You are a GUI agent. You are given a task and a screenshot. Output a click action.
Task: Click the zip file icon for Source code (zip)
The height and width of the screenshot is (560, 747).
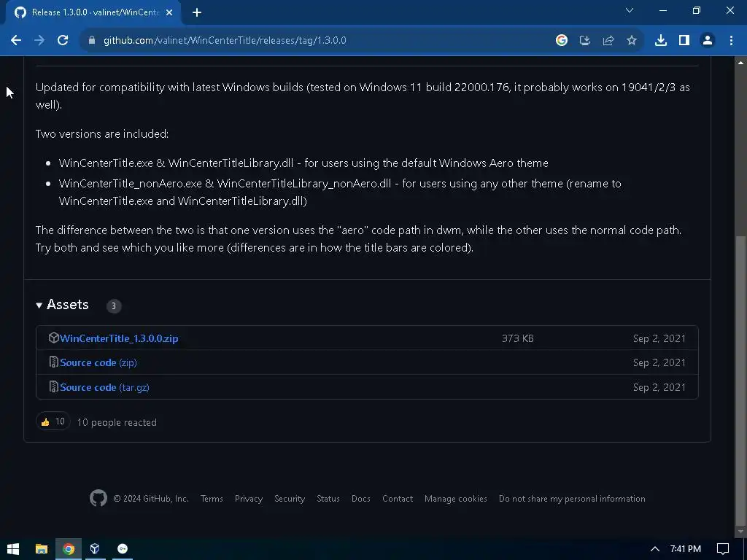tap(54, 362)
